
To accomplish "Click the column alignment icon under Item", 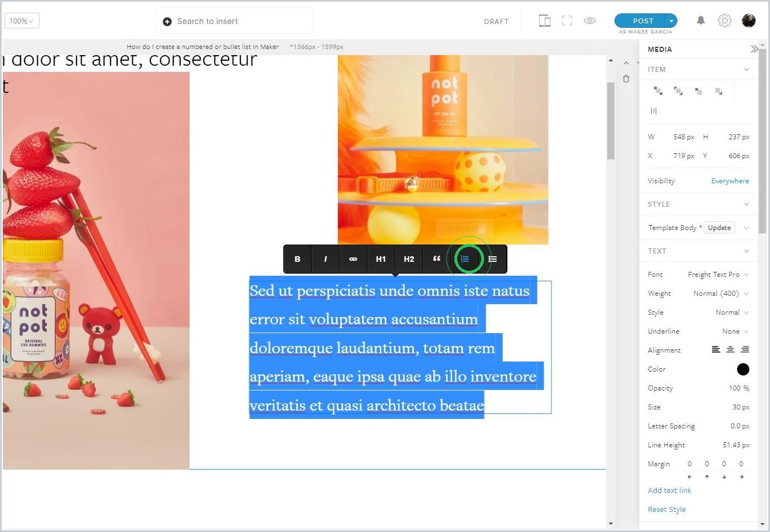I will (x=654, y=111).
